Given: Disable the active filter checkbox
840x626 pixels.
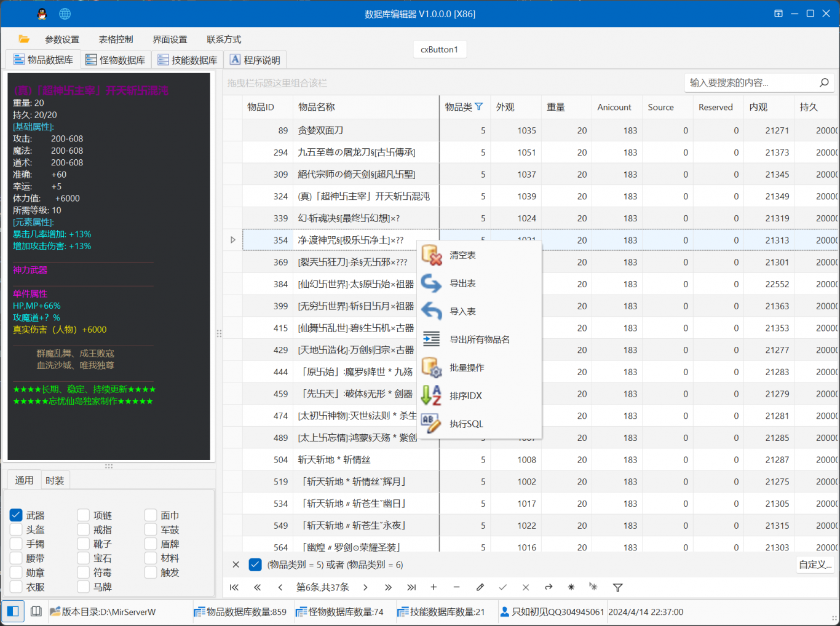Looking at the screenshot, I should coord(255,565).
